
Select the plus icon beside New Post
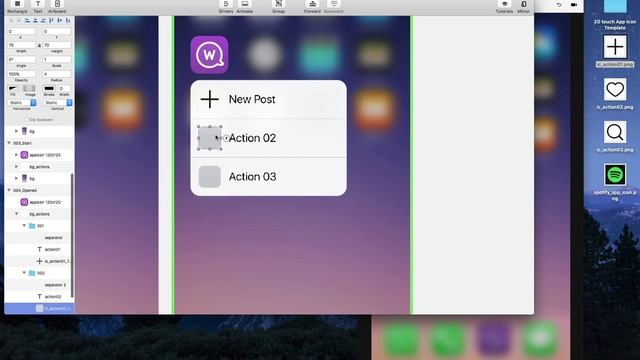click(209, 99)
